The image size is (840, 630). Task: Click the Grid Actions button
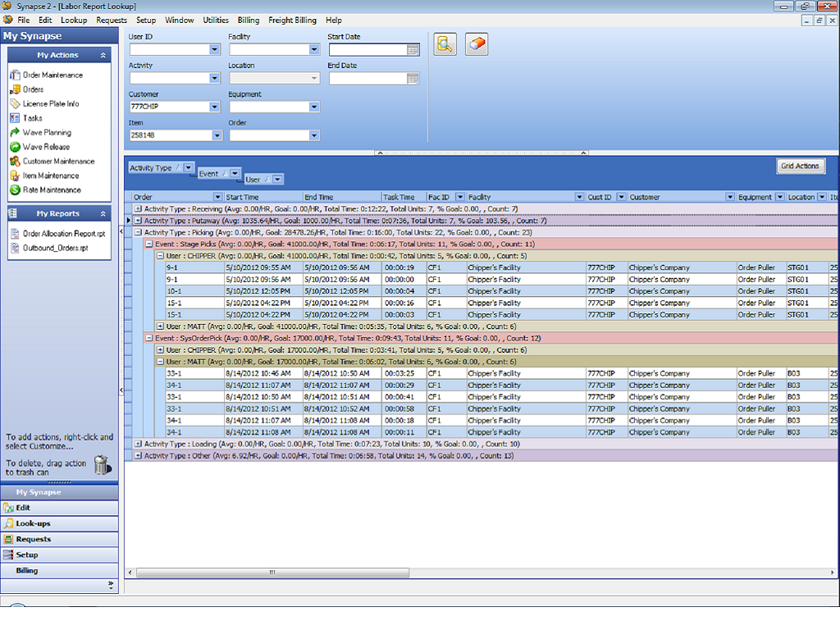pos(800,167)
